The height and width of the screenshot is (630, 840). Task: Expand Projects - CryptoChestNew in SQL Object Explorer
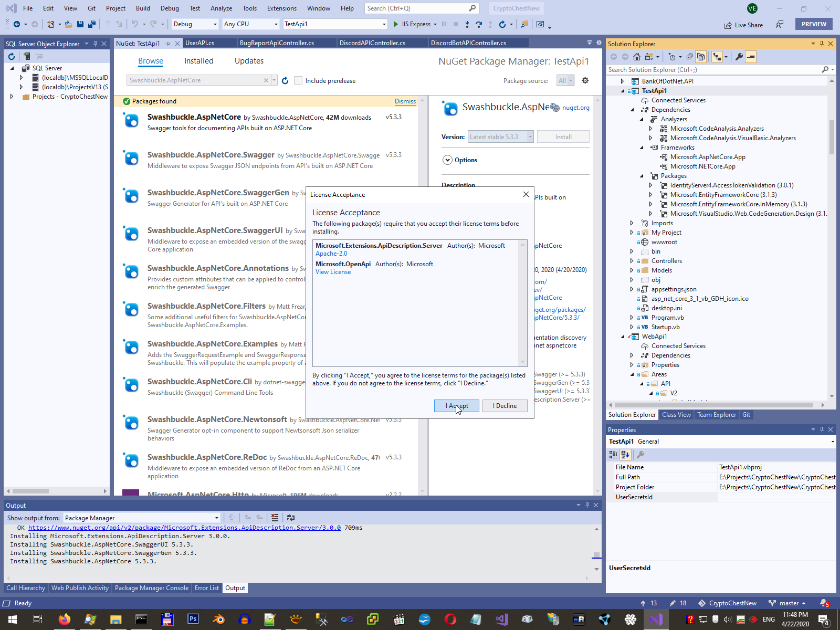pyautogui.click(x=12, y=97)
